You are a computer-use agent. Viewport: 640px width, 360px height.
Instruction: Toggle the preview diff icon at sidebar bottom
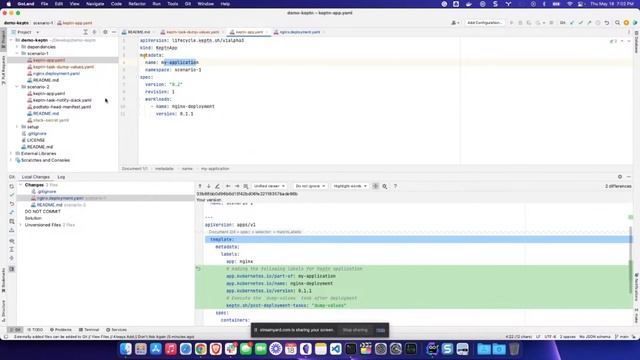(11, 269)
